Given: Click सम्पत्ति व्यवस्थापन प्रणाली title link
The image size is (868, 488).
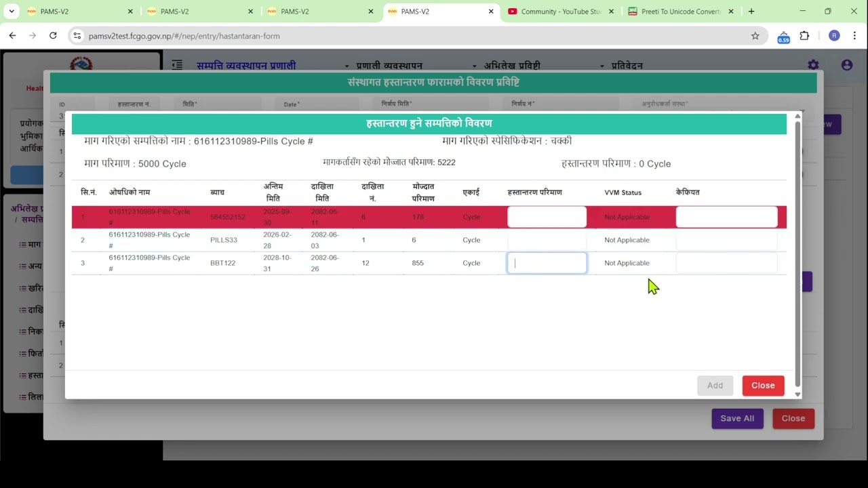Looking at the screenshot, I should 246,66.
